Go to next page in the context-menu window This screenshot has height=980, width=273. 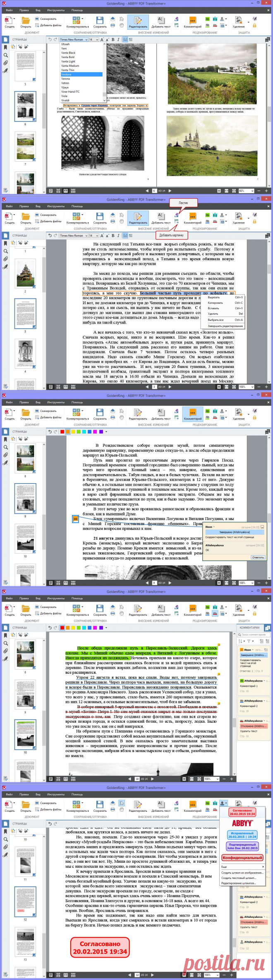point(170,387)
